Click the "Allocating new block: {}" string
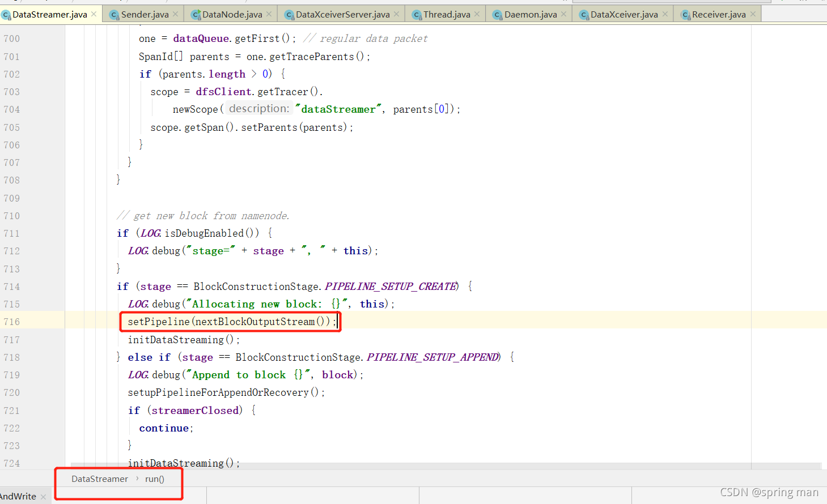Image resolution: width=827 pixels, height=504 pixels. [266, 304]
